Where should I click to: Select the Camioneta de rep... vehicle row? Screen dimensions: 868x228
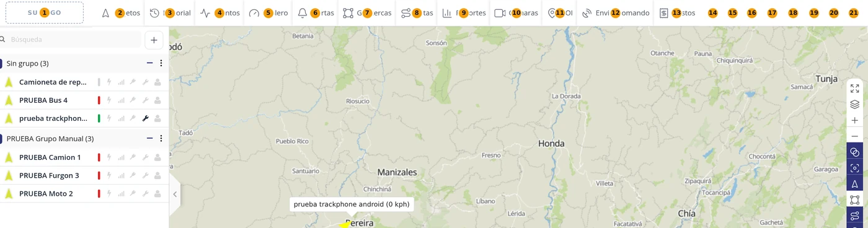point(84,82)
